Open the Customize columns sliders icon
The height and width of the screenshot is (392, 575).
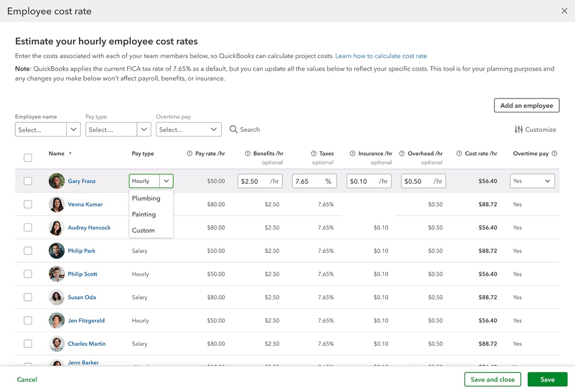click(518, 129)
